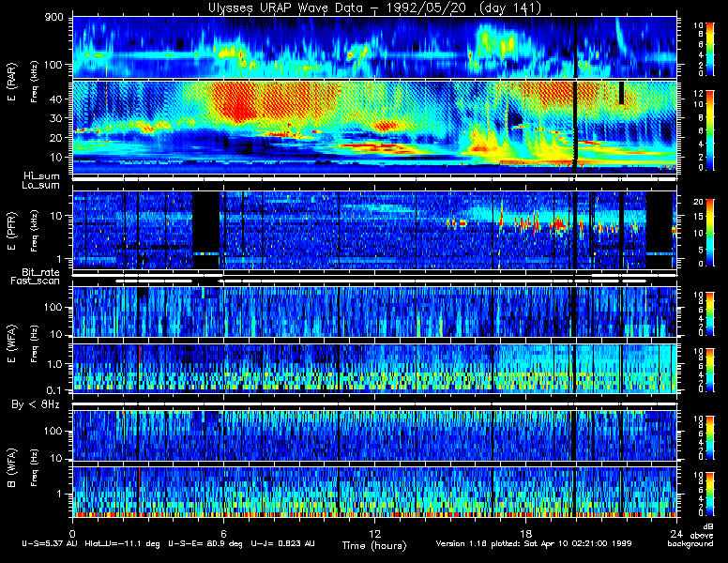
Task: Select the E (WFA) axis label
Action: coord(11,343)
